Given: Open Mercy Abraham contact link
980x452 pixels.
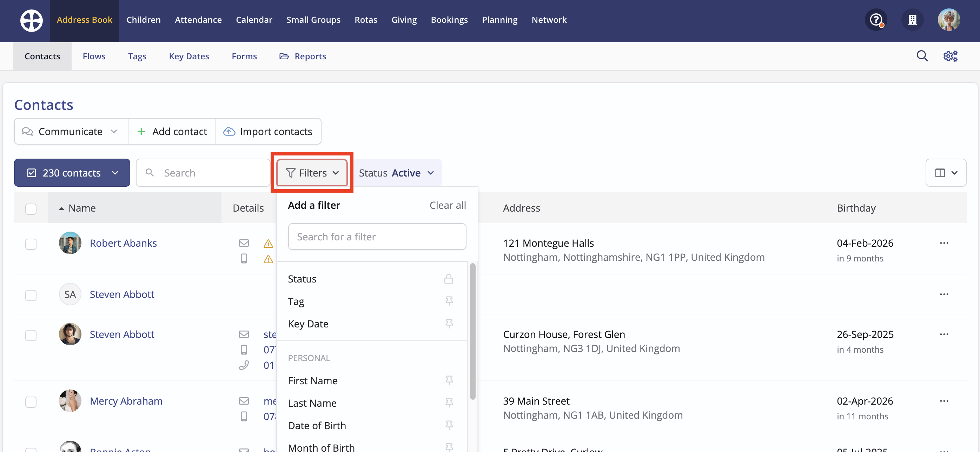Looking at the screenshot, I should pyautogui.click(x=126, y=401).
